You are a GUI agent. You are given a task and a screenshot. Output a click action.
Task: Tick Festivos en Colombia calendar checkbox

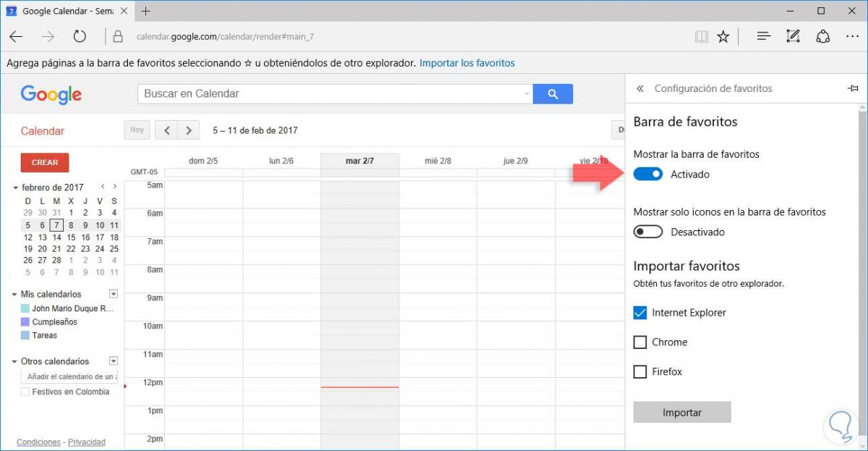(25, 392)
